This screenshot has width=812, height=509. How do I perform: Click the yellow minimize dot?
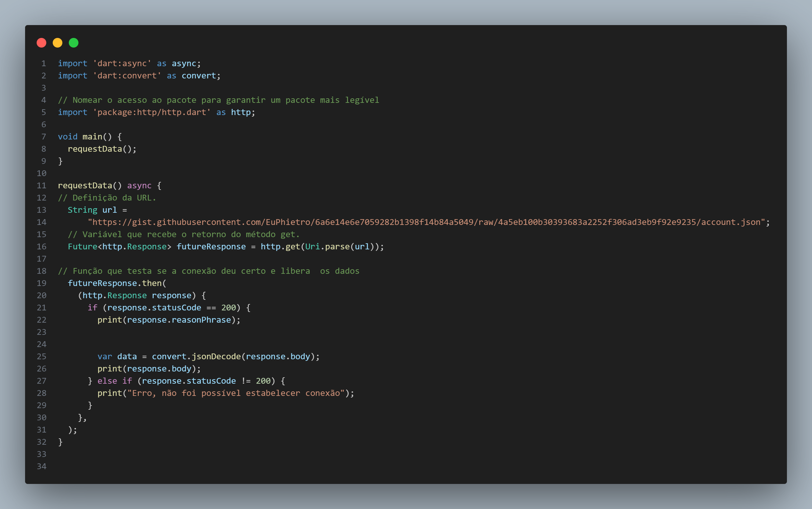click(58, 43)
